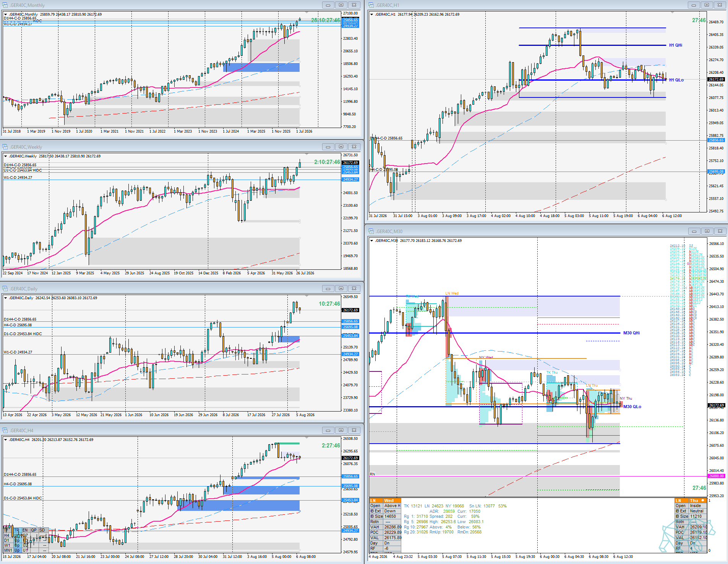The width and height of the screenshot is (728, 564).
Task: Close the Weekly chart window
Action: click(354, 147)
